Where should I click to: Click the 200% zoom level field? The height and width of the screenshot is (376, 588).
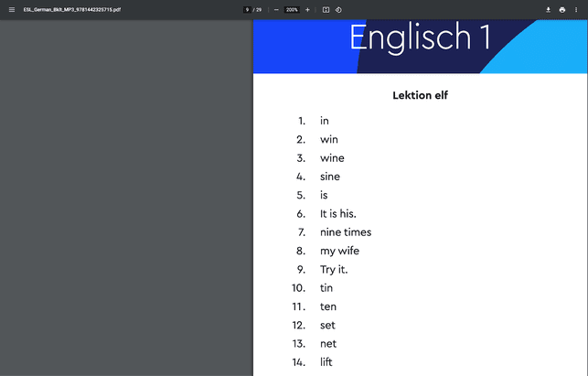[x=292, y=9]
